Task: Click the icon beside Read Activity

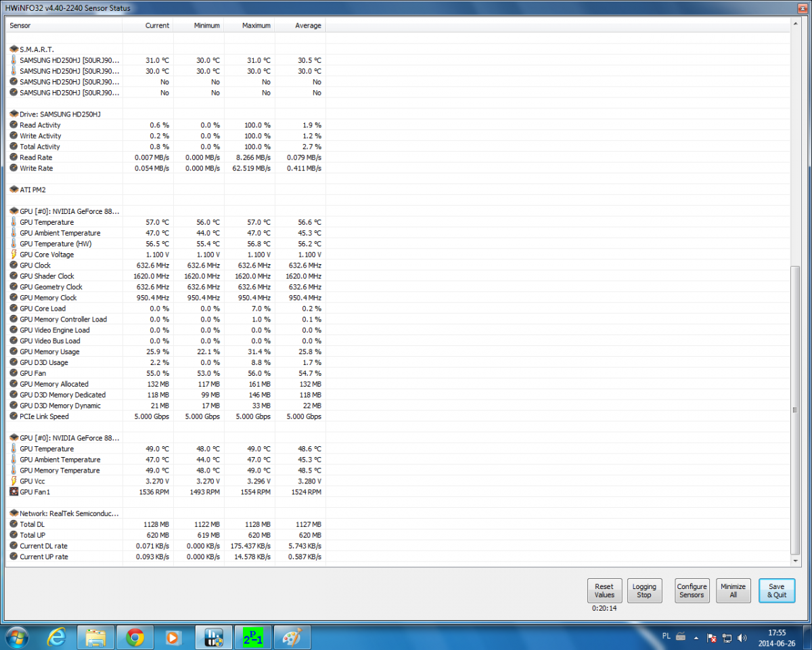Action: (x=14, y=125)
